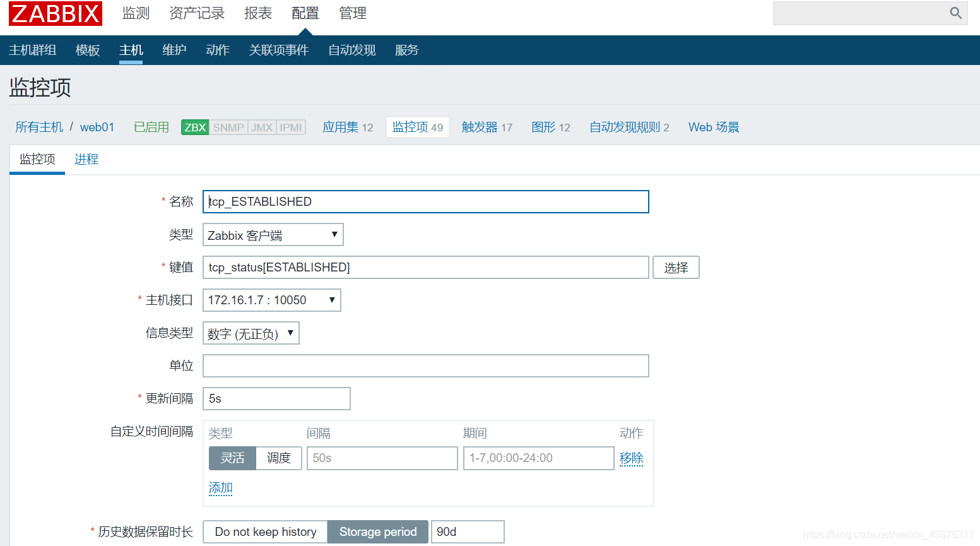
Task: Open the 资产记录 top menu
Action: pos(197,13)
